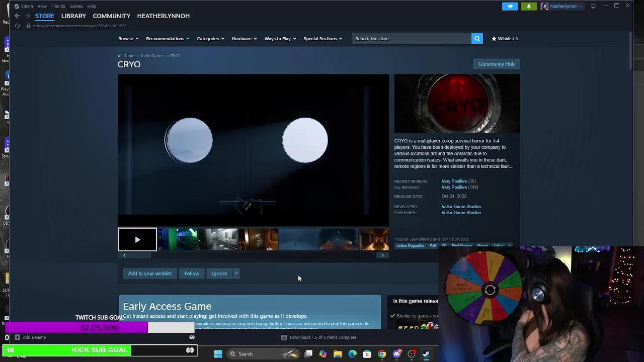Expand the Ways to Play dropdown

coord(280,39)
